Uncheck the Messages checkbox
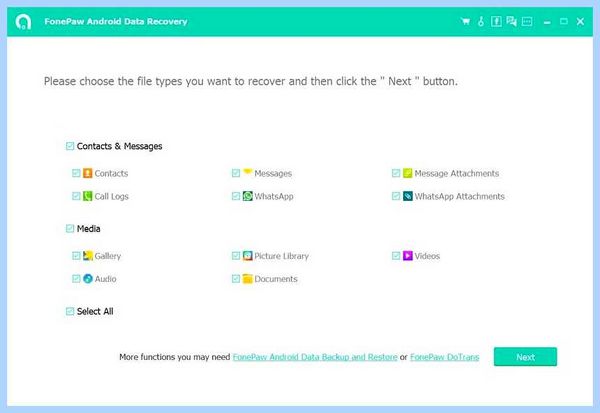The width and height of the screenshot is (600, 413). [x=236, y=173]
